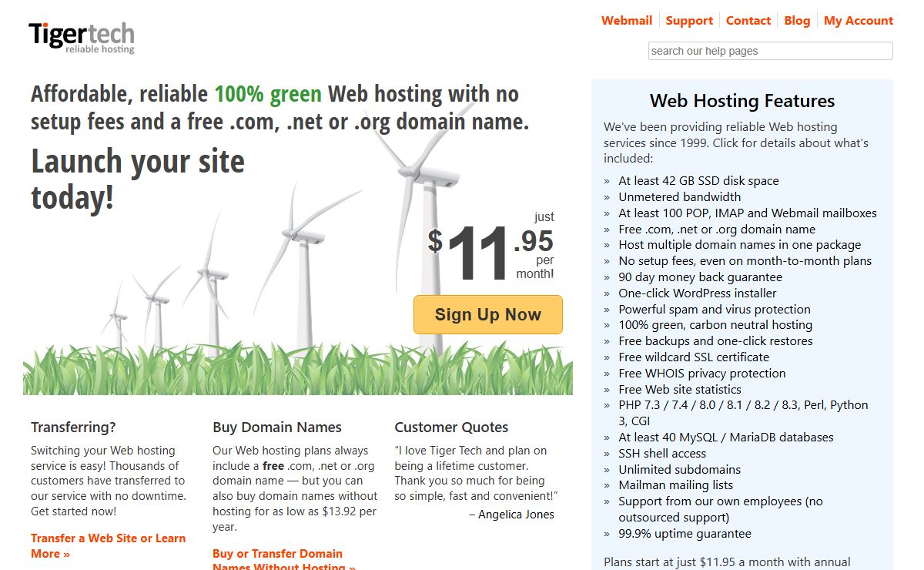This screenshot has width=924, height=570.
Task: Open Buy or Transfer Domain Names link
Action: 284,560
